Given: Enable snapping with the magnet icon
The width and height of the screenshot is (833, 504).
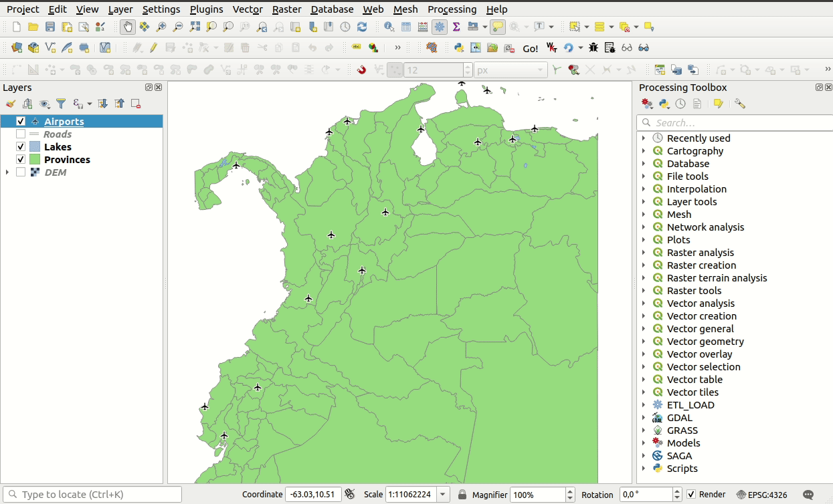Looking at the screenshot, I should (362, 70).
